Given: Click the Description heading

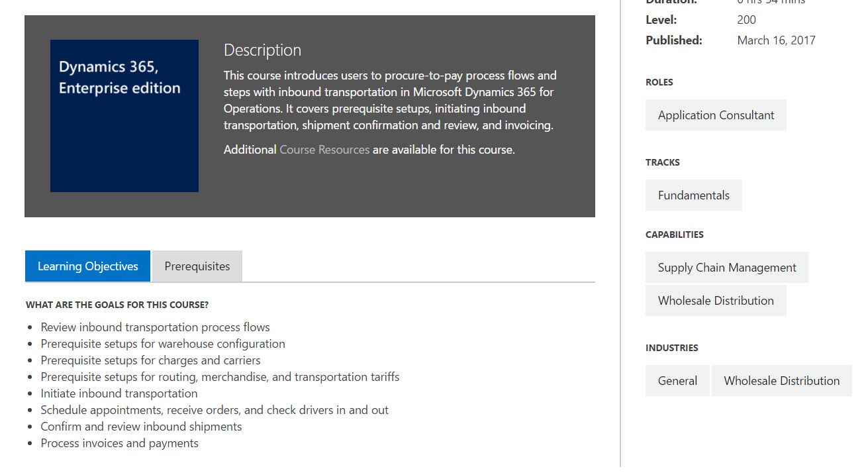Looking at the screenshot, I should [262, 50].
